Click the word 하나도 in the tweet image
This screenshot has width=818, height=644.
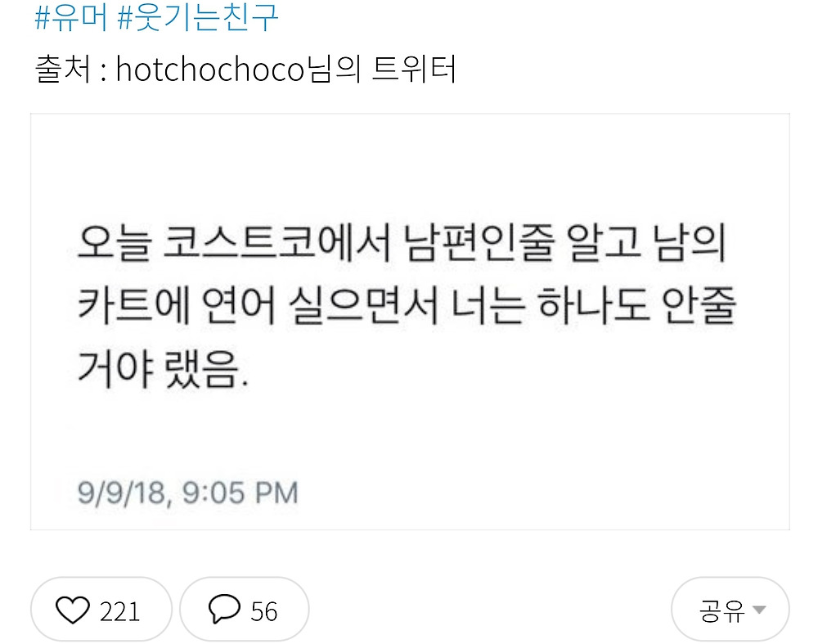[x=594, y=305]
